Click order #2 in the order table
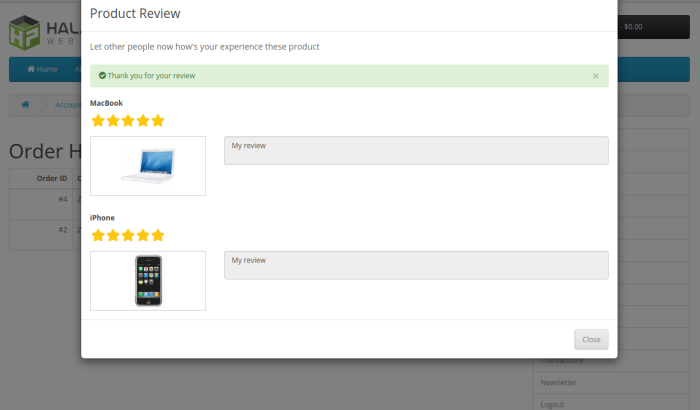 (x=63, y=230)
